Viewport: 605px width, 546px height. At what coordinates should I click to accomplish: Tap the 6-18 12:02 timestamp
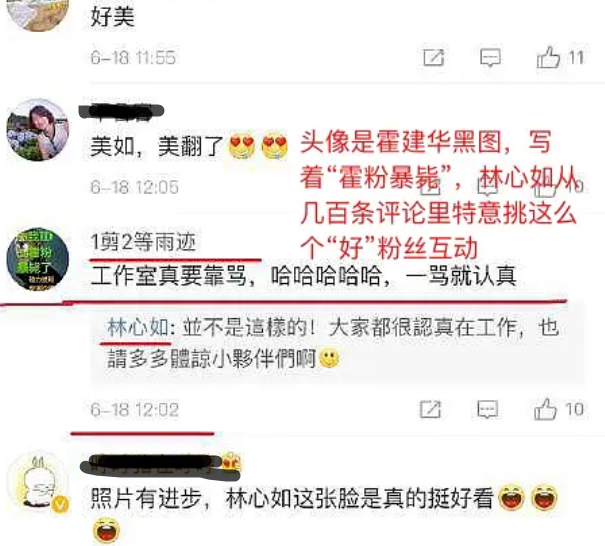[x=134, y=409]
